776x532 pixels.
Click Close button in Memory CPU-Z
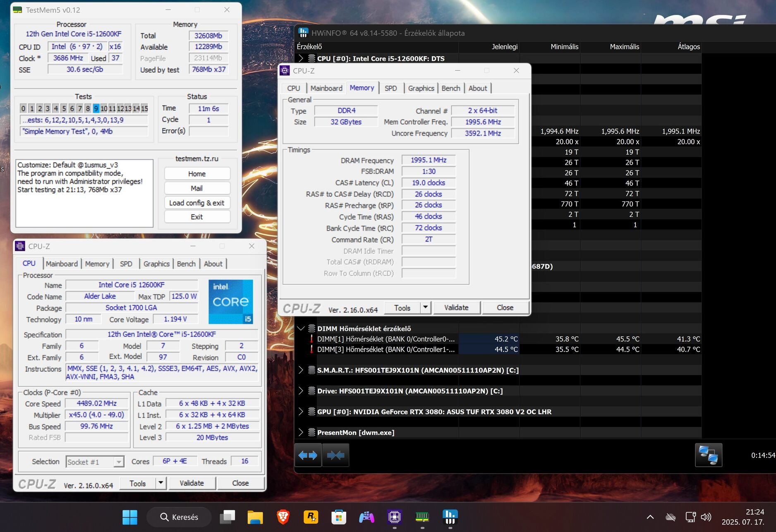505,307
